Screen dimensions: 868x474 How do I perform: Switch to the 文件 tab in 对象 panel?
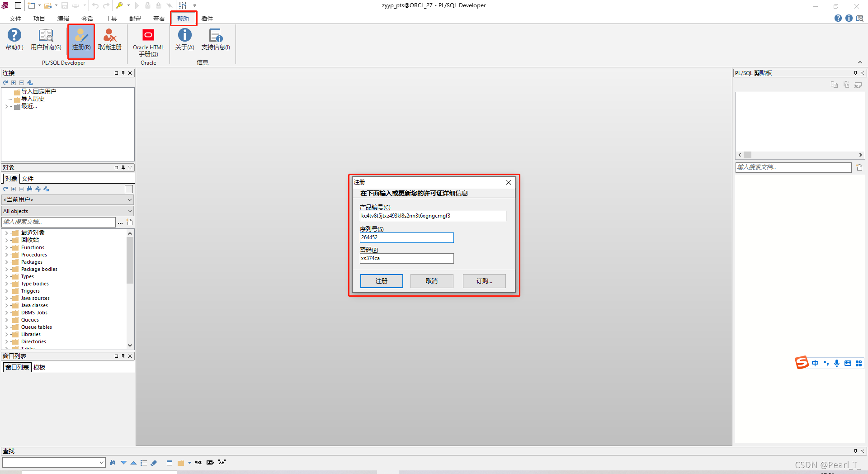tap(28, 179)
